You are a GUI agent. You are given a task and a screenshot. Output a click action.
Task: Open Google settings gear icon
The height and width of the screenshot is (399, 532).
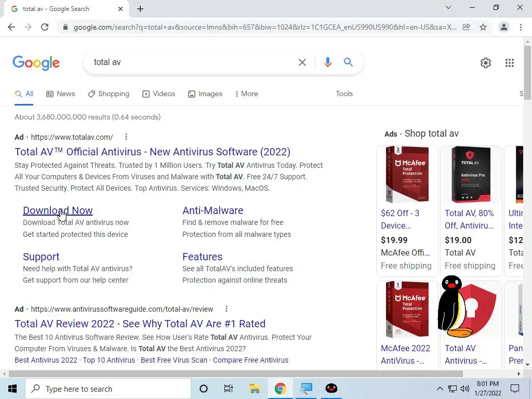[486, 63]
